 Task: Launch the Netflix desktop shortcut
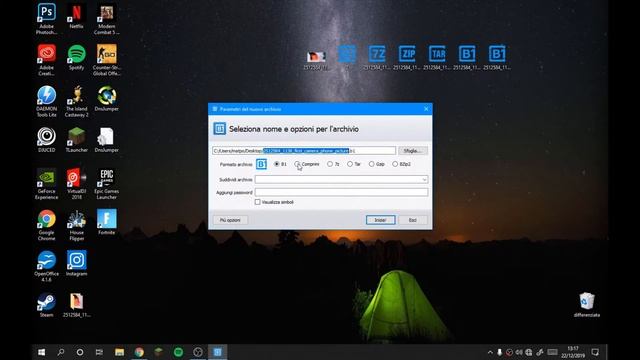coord(76,16)
